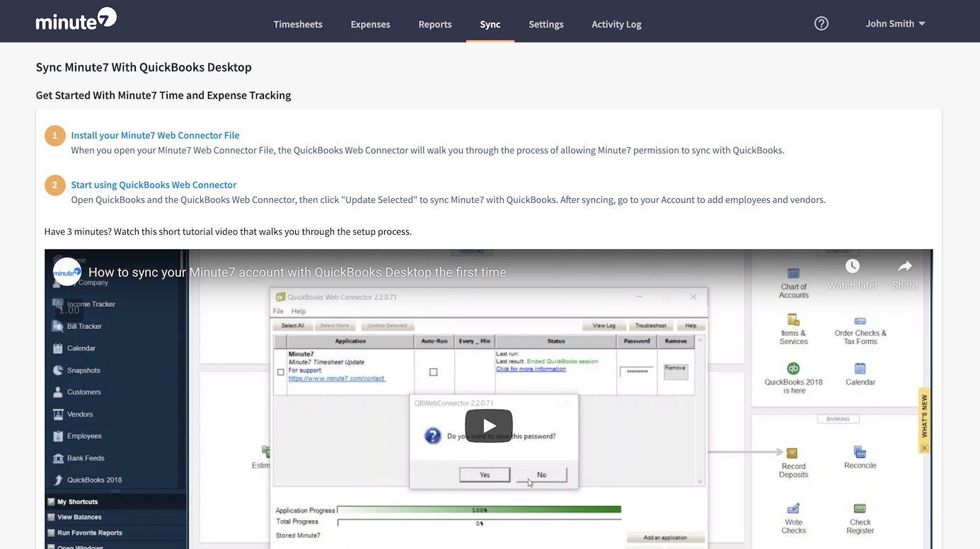Click the video title text link
The image size is (980, 549).
297,272
